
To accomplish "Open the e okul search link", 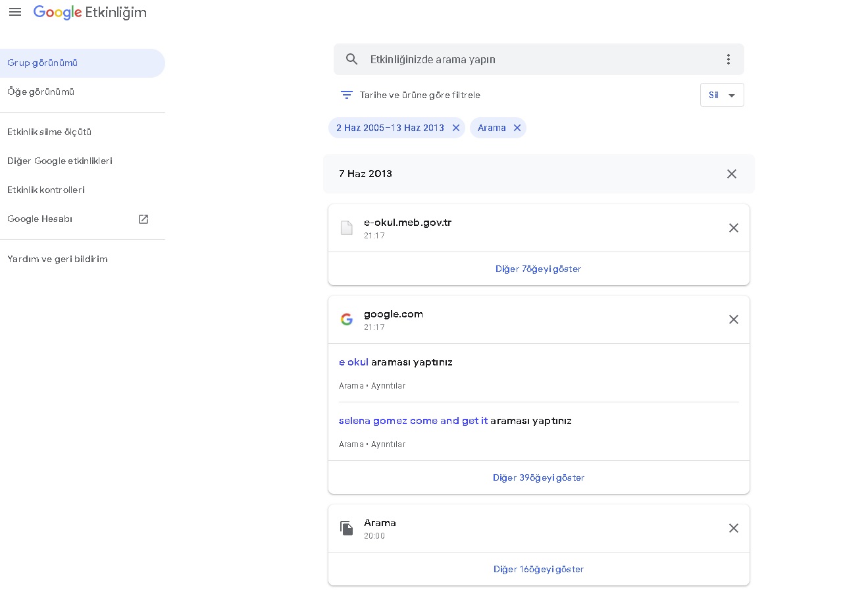I will (x=353, y=362).
